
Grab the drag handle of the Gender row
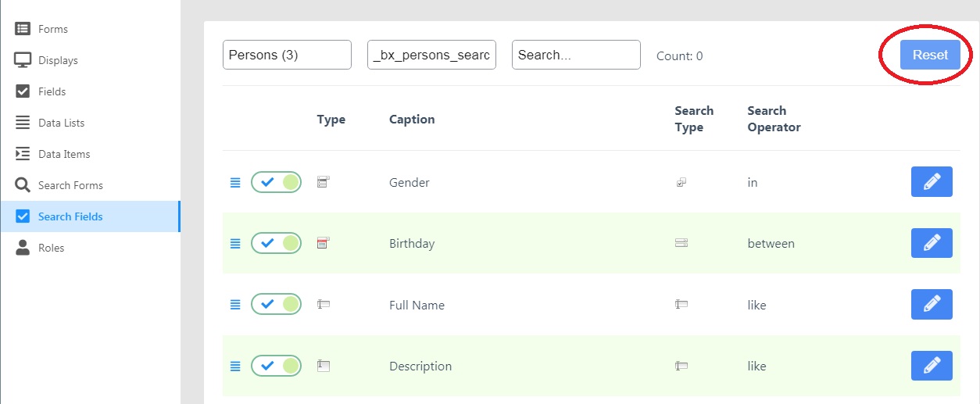235,183
